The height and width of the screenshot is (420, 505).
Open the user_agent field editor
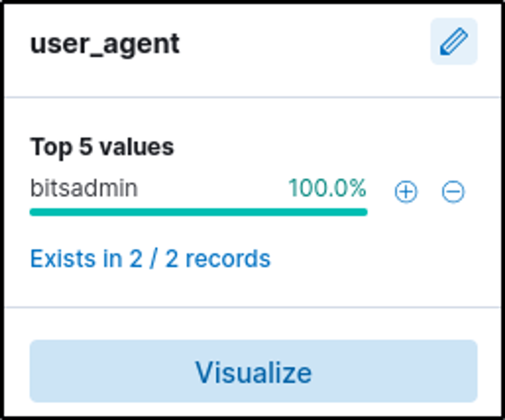tap(454, 41)
